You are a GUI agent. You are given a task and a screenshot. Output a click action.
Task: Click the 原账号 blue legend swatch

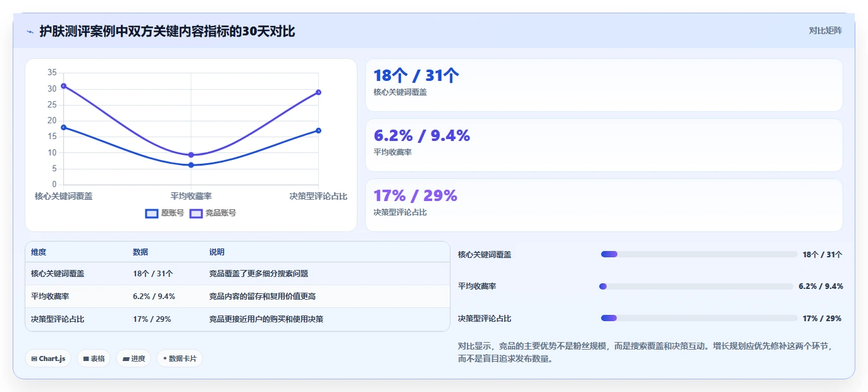pyautogui.click(x=152, y=214)
